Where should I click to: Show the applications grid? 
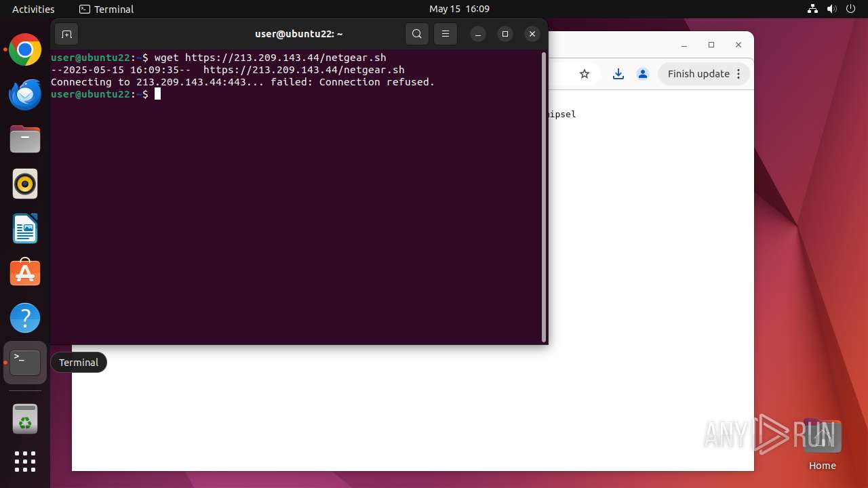click(25, 462)
